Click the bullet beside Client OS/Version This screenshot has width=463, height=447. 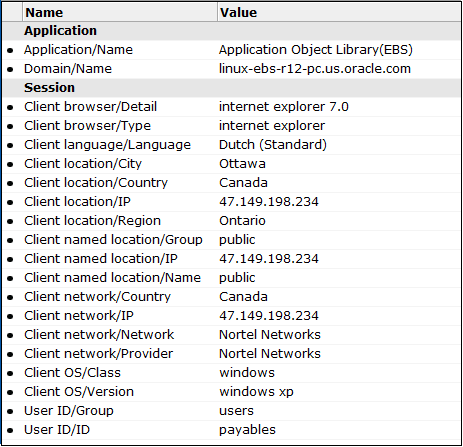[10, 392]
